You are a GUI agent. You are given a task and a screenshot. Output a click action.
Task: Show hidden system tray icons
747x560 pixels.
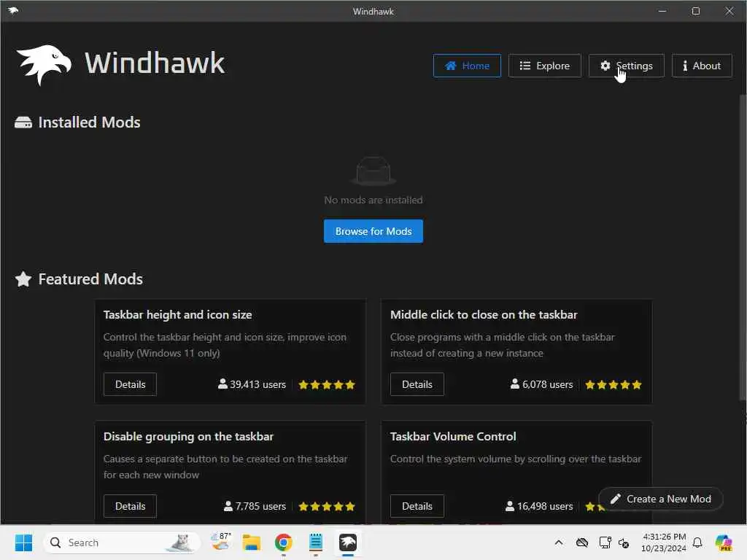559,542
